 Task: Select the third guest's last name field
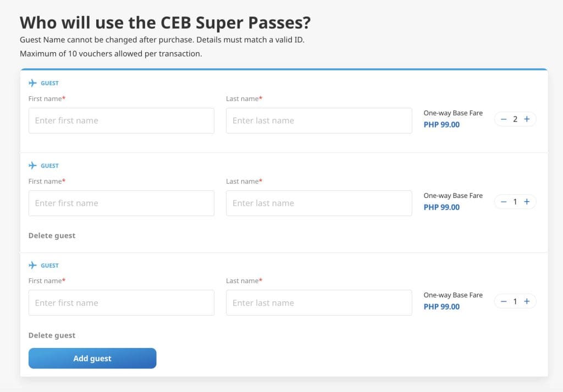click(x=319, y=303)
